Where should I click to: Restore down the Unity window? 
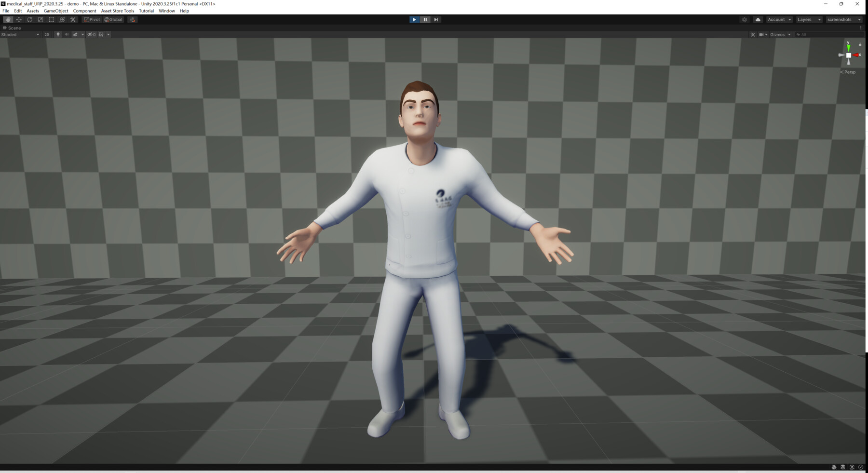tap(841, 4)
